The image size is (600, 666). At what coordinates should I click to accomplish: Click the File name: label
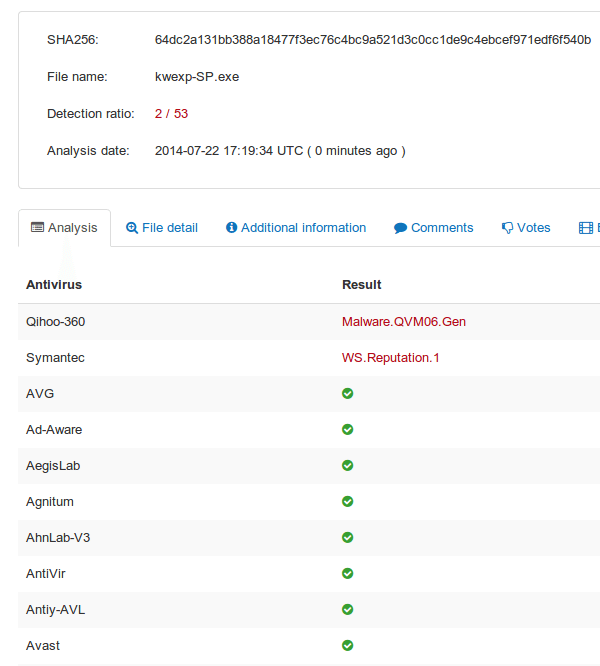tap(77, 77)
